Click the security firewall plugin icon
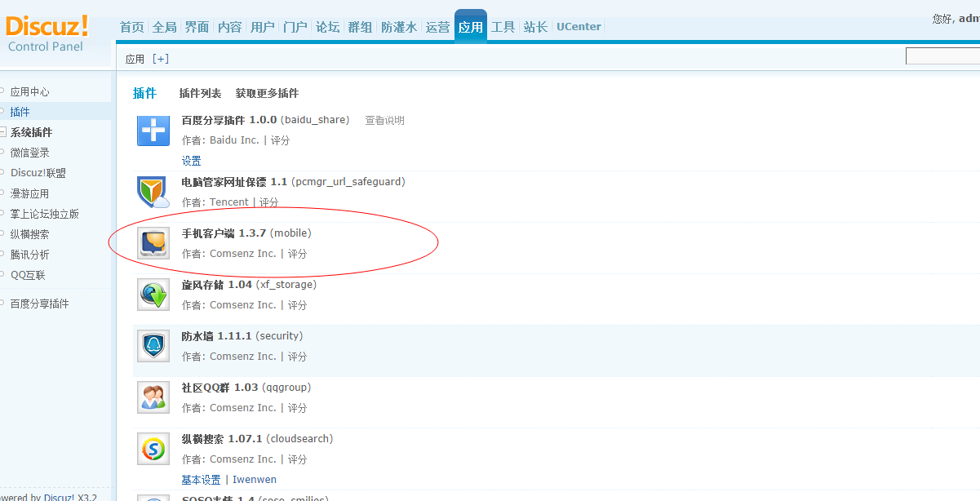Viewport: 980px width, 501px height. coord(153,346)
